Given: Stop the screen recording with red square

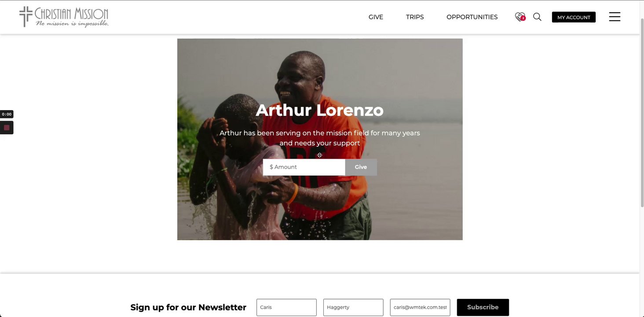Looking at the screenshot, I should point(7,128).
